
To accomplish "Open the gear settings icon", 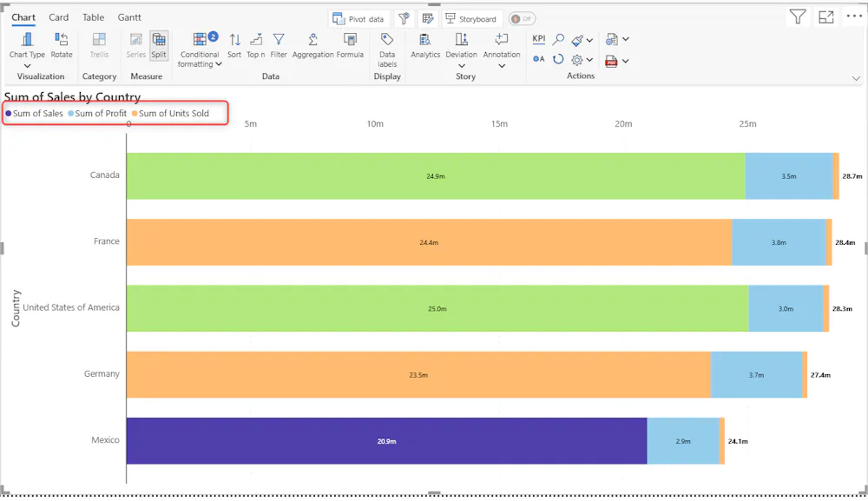I will point(577,60).
